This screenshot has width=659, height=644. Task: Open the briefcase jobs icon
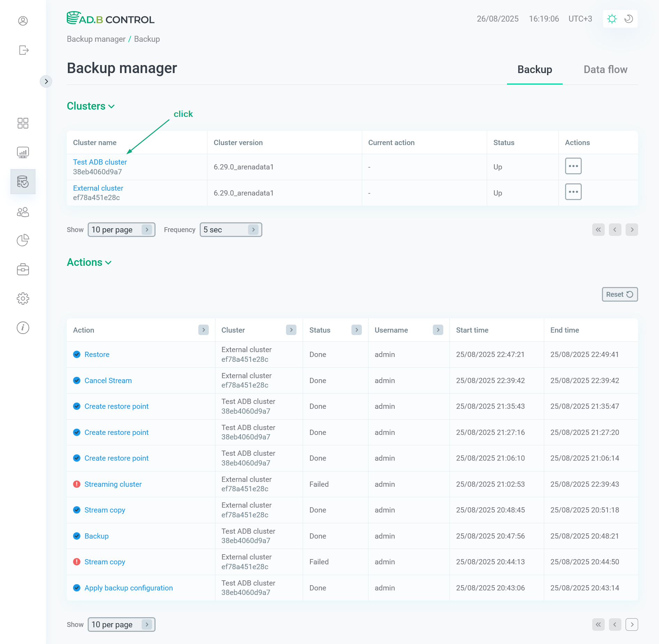pyautogui.click(x=23, y=269)
